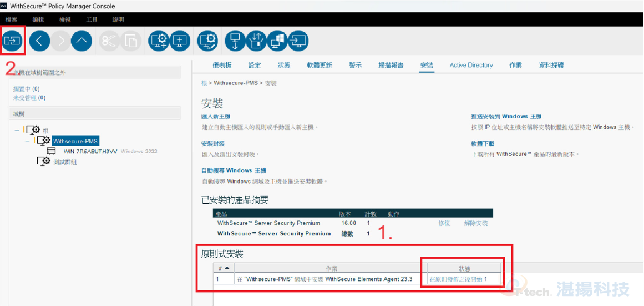The width and height of the screenshot is (644, 306).
Task: Click the import new hosts icon (monitor with down arrow)
Action: 235,41
